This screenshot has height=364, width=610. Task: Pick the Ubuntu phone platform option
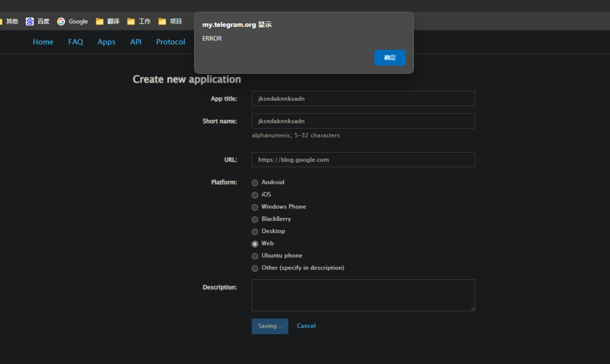(255, 256)
